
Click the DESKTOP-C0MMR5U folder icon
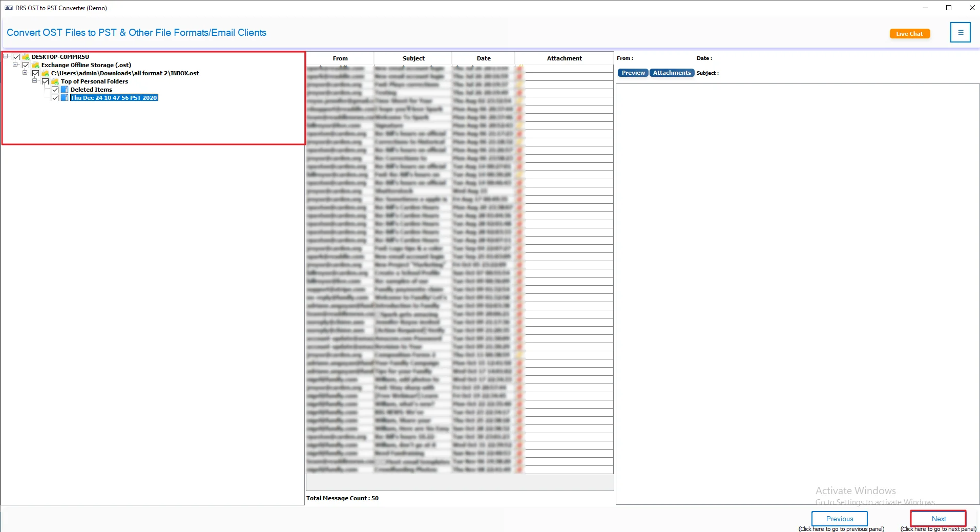(26, 57)
